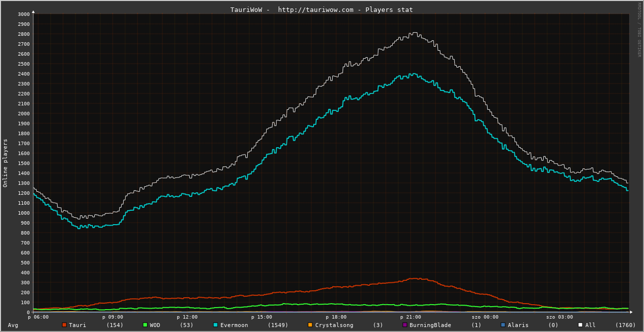Click the blue Alaris legend swatch
Viewport: 644px width, 332px height.
coord(503,325)
